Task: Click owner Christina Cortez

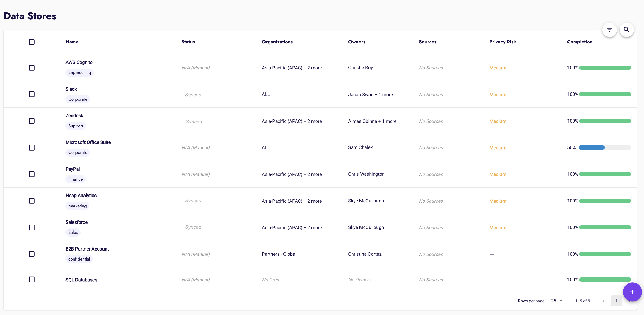Action: [x=365, y=254]
